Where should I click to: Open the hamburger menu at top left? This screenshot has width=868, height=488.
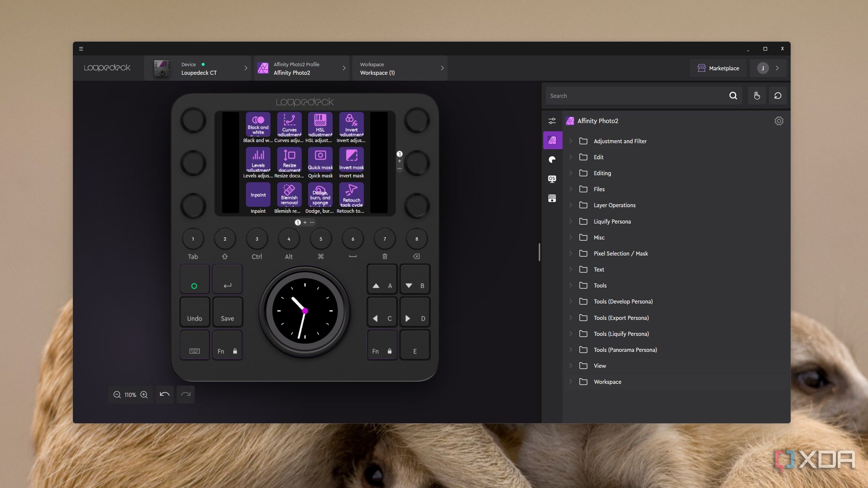(x=81, y=49)
